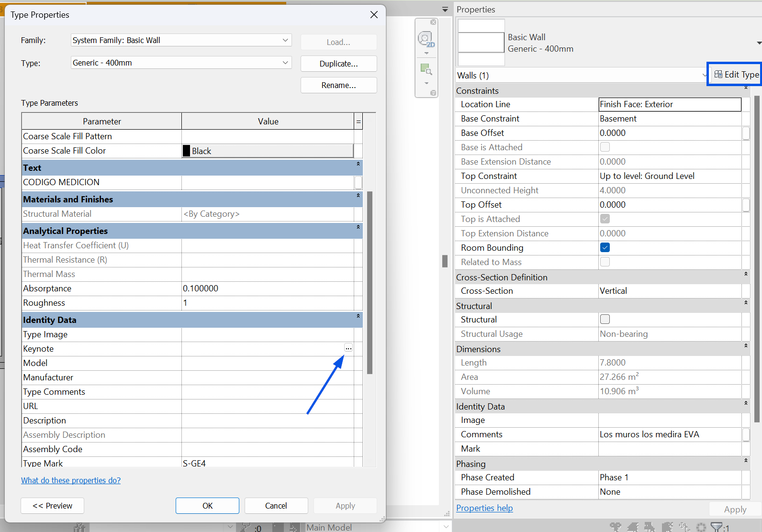
Task: Collapse the Phasing section in Properties palette
Action: pyautogui.click(x=746, y=461)
